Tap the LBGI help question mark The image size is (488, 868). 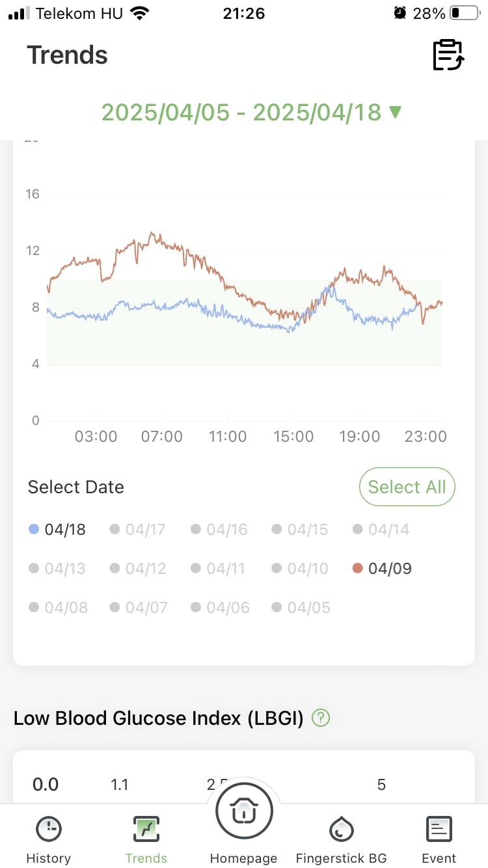[321, 718]
